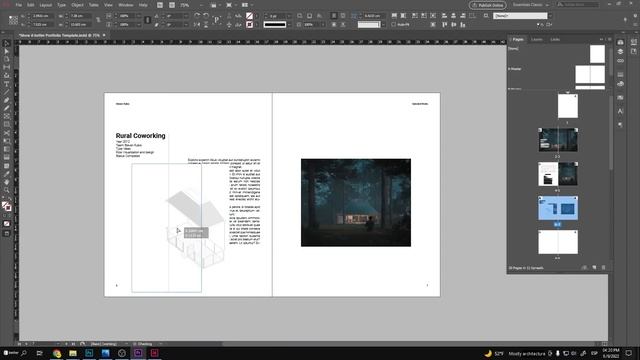Click the stroke color swatch in control panel

tap(249, 24)
